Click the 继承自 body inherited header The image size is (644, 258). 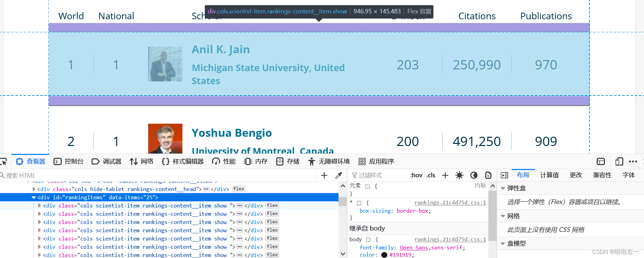pyautogui.click(x=367, y=228)
